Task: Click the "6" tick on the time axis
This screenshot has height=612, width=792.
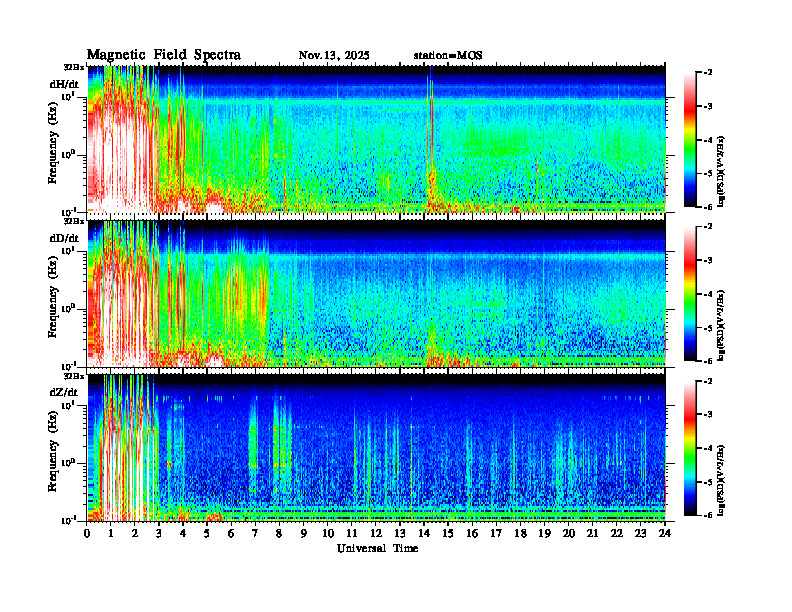Action: [x=231, y=534]
